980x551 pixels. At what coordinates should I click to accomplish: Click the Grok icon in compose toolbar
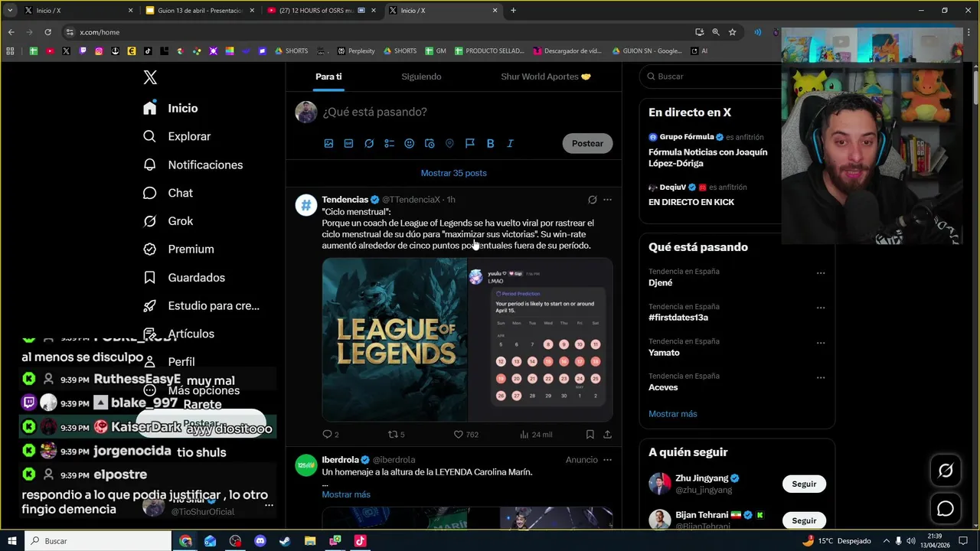[369, 143]
